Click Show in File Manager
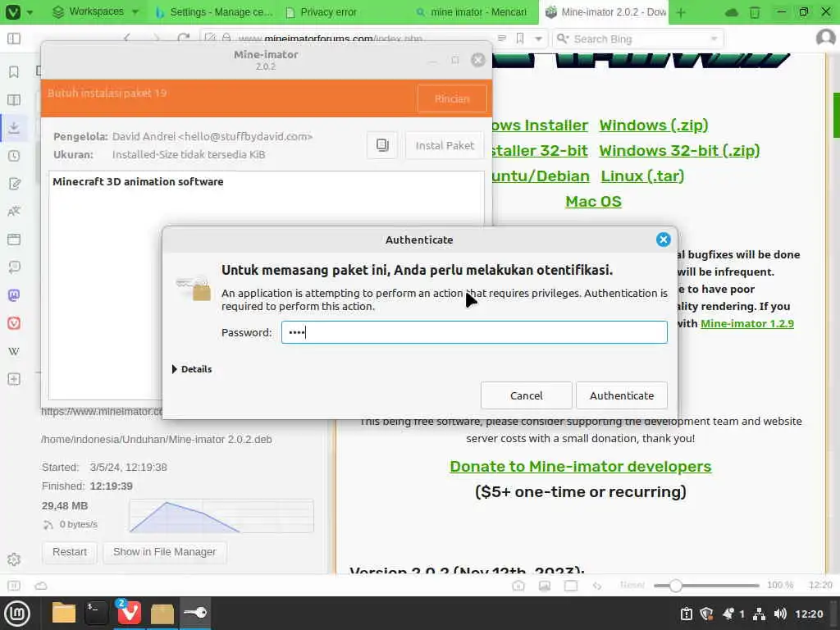 pos(164,552)
